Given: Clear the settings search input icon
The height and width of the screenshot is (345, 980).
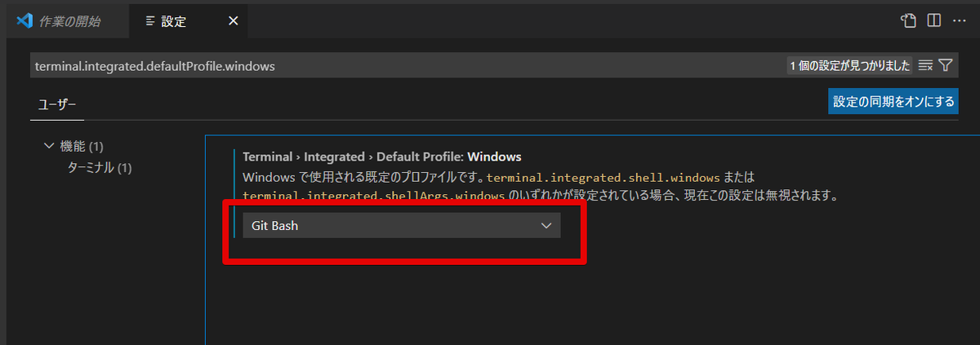Looking at the screenshot, I should (925, 66).
